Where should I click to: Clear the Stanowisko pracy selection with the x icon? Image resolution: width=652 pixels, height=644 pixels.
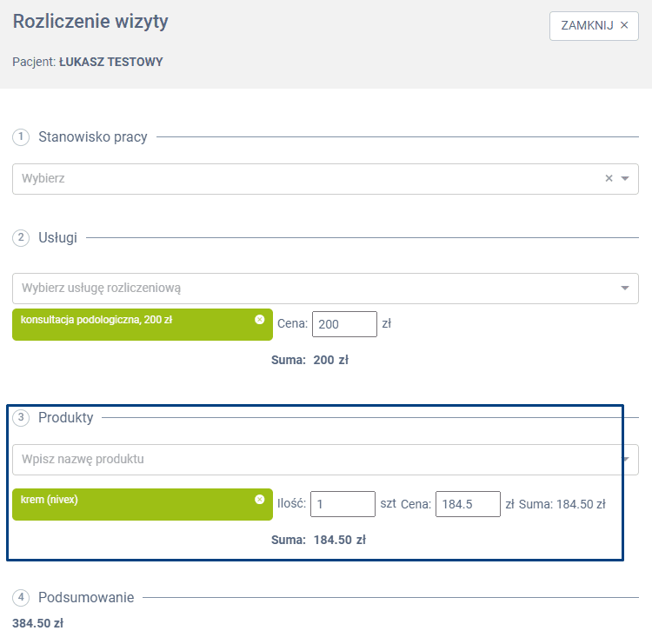coord(609,178)
